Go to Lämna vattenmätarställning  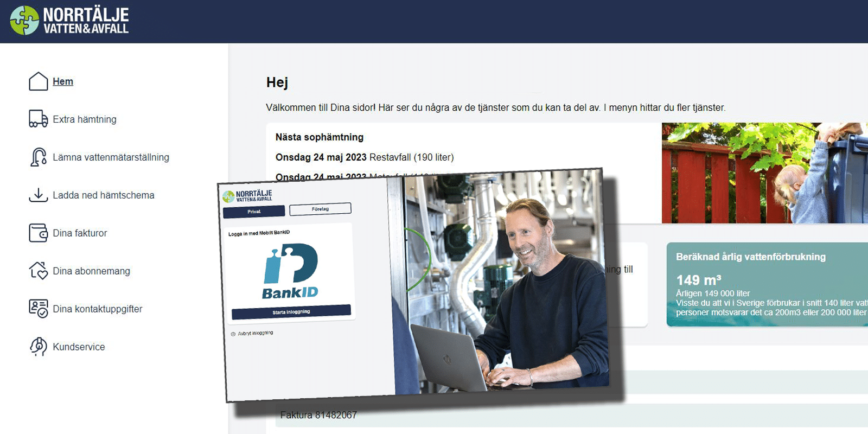coord(111,157)
